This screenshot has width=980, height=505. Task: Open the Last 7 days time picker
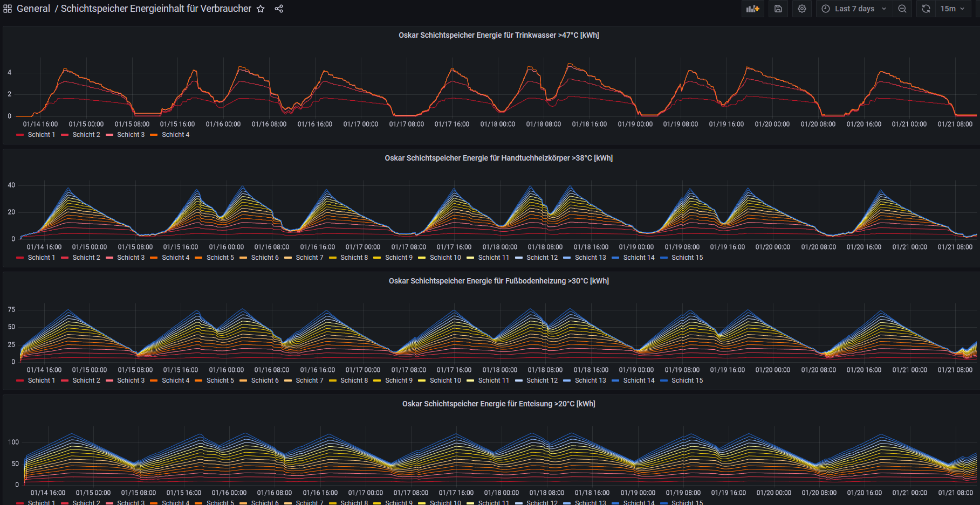click(854, 9)
